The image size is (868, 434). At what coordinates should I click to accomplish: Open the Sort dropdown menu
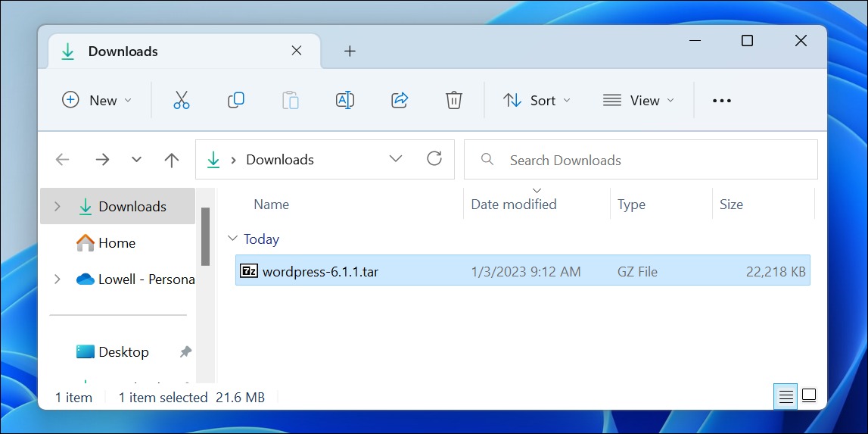537,100
